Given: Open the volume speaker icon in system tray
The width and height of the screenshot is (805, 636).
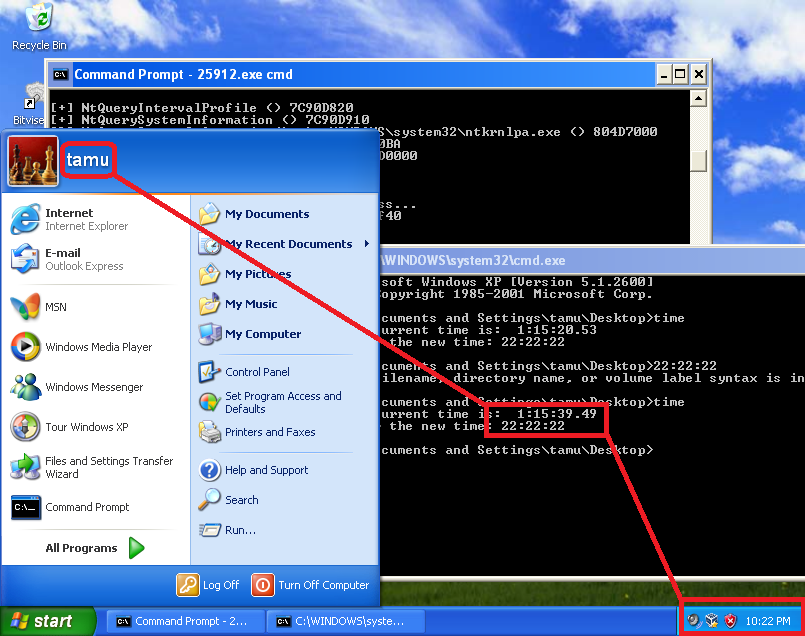Looking at the screenshot, I should (x=692, y=620).
